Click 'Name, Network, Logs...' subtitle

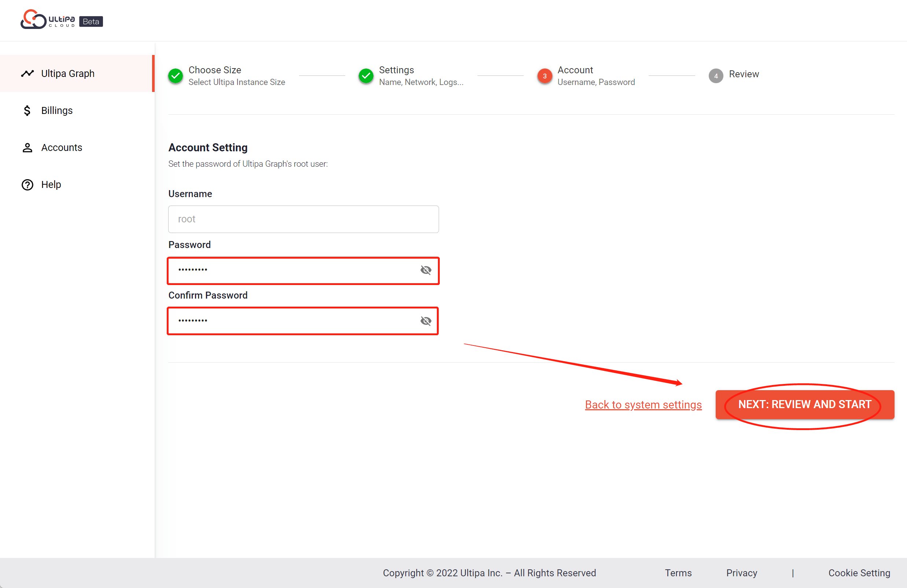coord(421,82)
